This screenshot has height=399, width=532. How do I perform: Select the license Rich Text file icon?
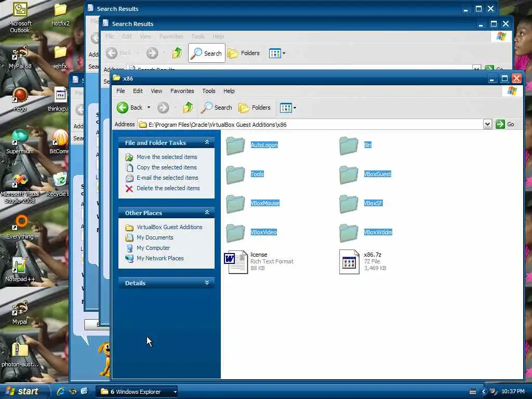[x=236, y=262]
